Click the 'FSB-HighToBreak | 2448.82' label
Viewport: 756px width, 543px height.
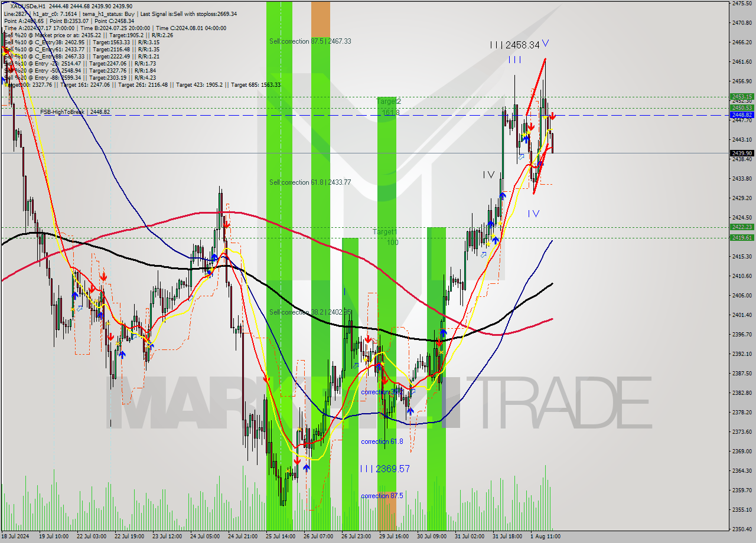[x=75, y=112]
